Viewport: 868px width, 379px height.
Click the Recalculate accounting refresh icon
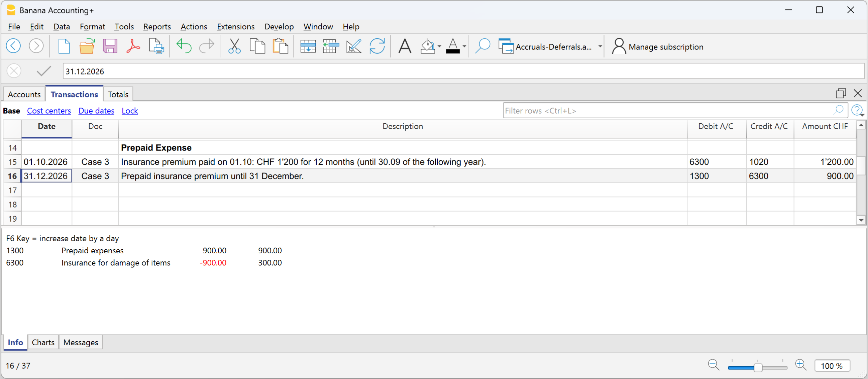pyautogui.click(x=377, y=46)
